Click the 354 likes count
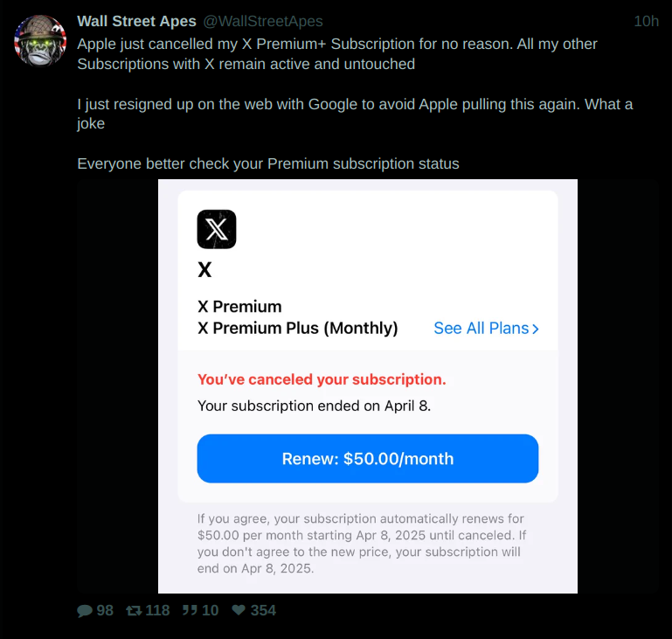The width and height of the screenshot is (672, 639). click(263, 611)
